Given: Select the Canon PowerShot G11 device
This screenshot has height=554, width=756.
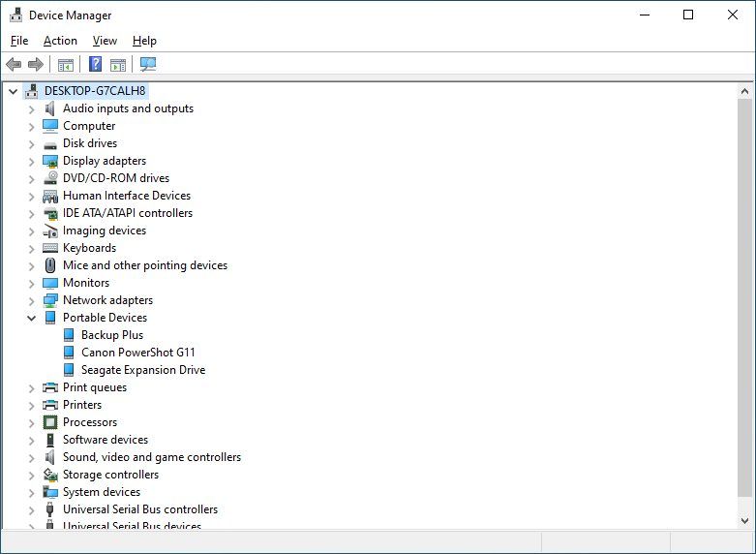Looking at the screenshot, I should click(137, 353).
